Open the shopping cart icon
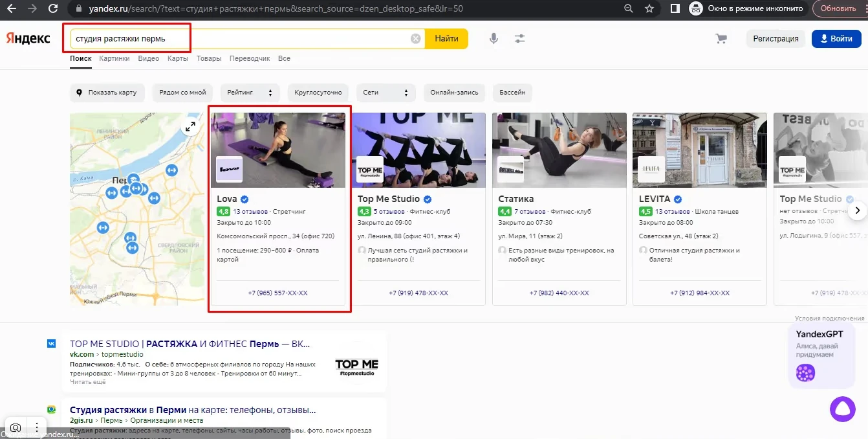The height and width of the screenshot is (439, 868). coord(721,38)
